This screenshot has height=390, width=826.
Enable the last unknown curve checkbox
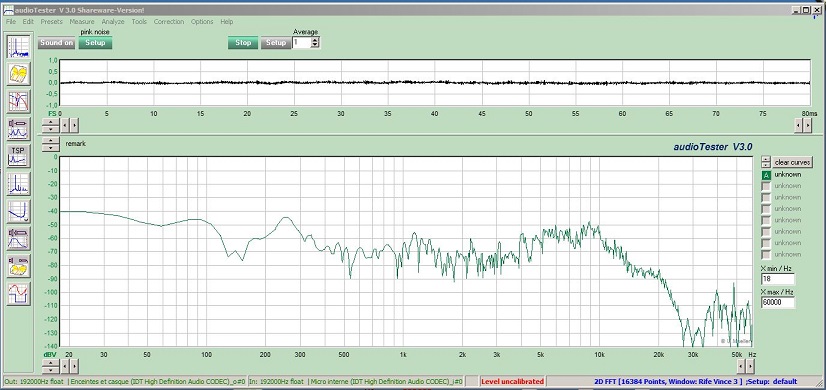coord(766,255)
